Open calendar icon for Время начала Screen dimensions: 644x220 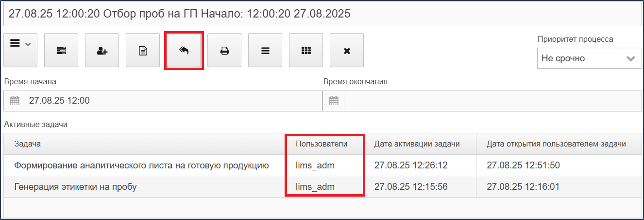pyautogui.click(x=15, y=101)
